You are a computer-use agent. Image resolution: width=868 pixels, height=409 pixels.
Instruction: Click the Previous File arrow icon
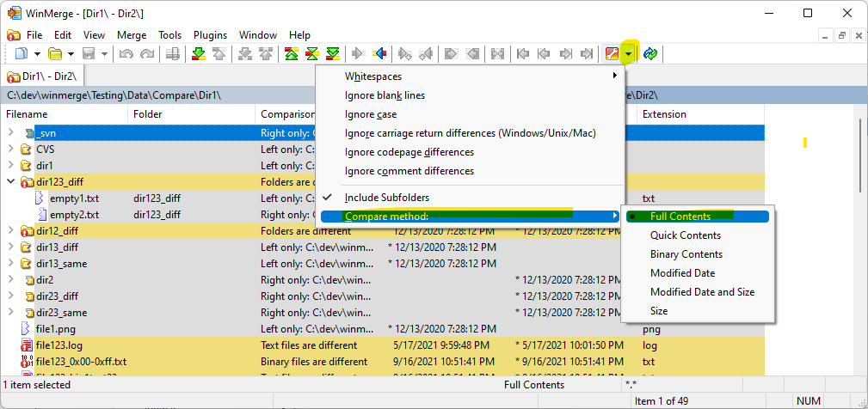(x=544, y=53)
